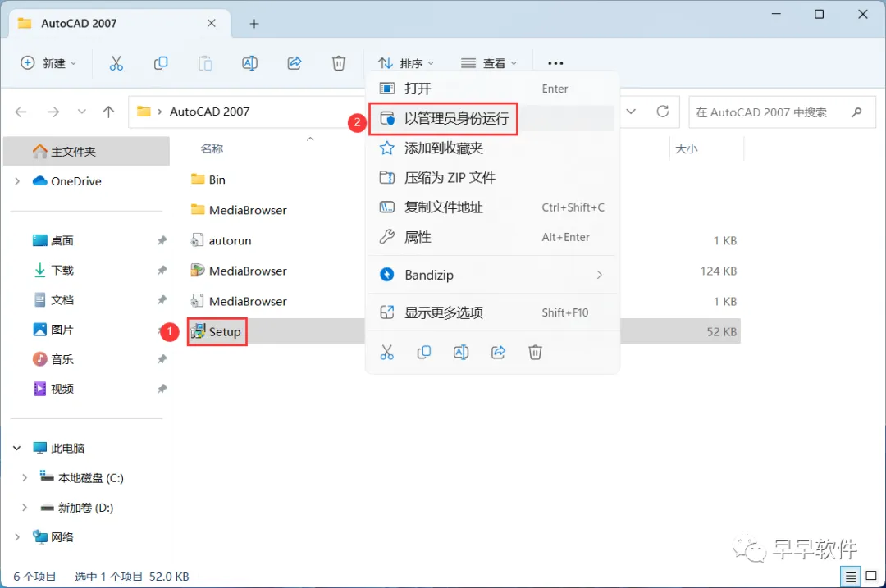
Task: Go up one folder level
Action: coord(108,112)
